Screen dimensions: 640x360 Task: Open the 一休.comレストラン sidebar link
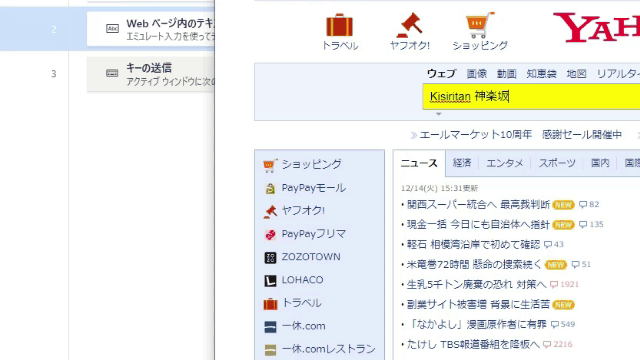pos(329,349)
